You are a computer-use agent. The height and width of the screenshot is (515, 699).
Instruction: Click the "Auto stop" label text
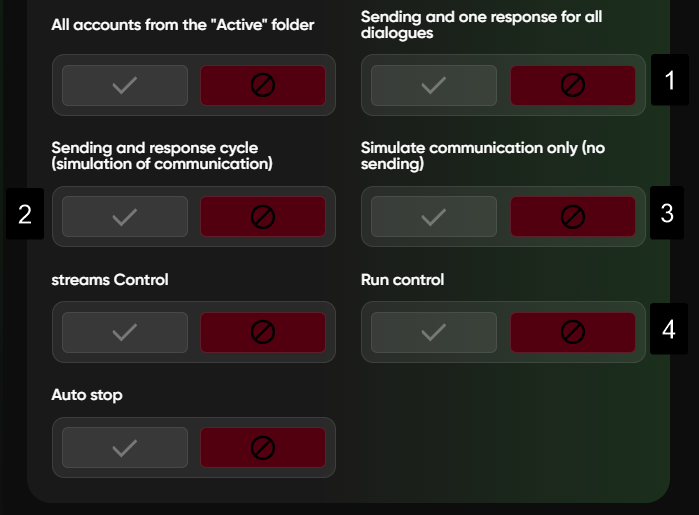tap(87, 396)
